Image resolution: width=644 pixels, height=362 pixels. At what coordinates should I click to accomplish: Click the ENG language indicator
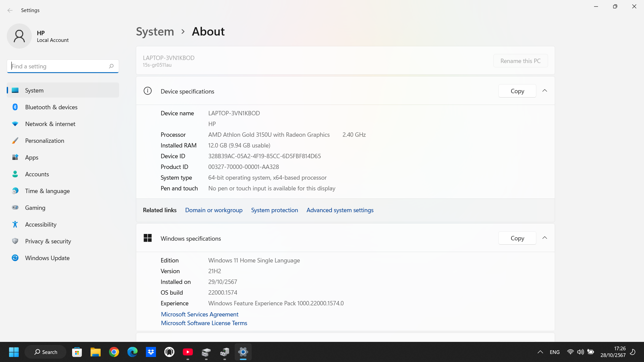tap(555, 352)
